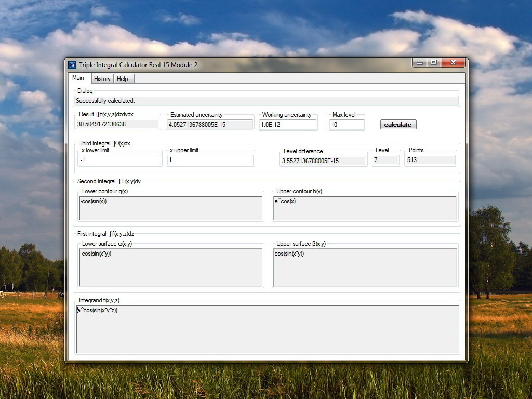Viewport: 532px width, 399px height.
Task: Click the Lower contour g(x) text box
Action: (x=170, y=208)
